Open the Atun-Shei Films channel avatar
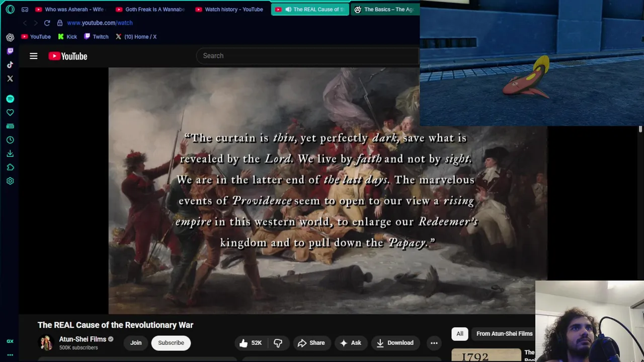The width and height of the screenshot is (644, 362). point(46,343)
